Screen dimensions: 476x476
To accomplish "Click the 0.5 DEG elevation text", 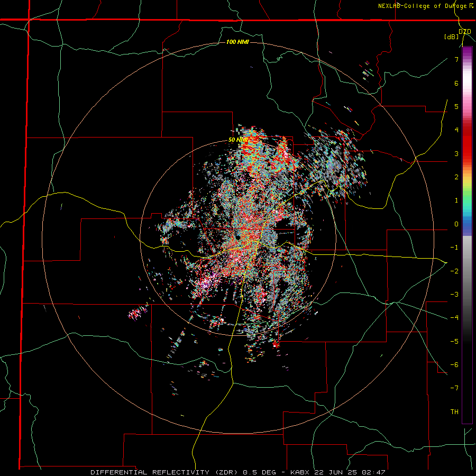I will coord(260,472).
